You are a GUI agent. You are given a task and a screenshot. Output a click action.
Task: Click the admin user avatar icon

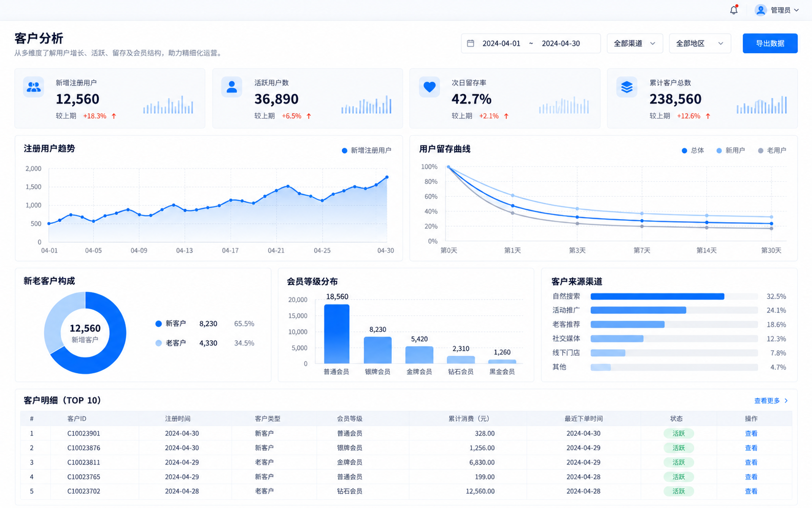760,10
